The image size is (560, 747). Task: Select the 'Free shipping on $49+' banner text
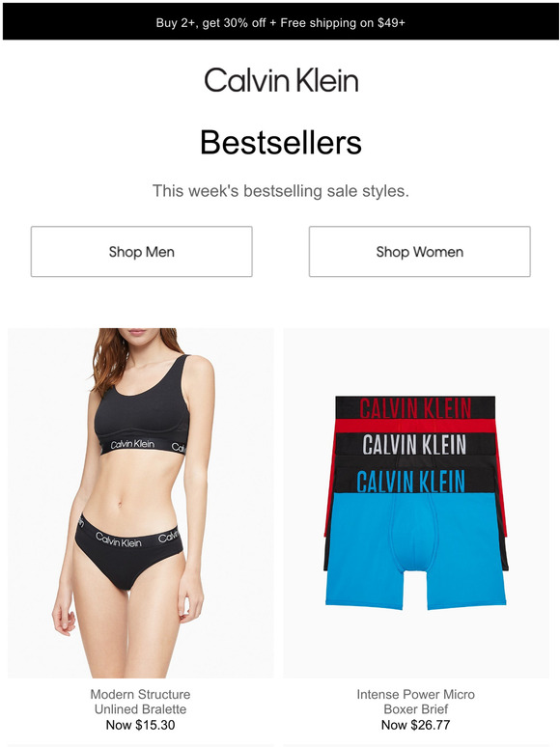(343, 23)
